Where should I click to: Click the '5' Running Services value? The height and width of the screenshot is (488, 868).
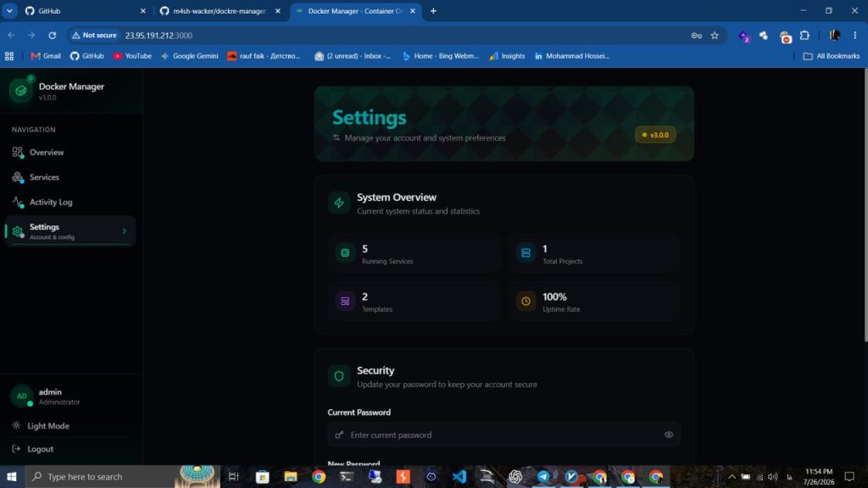pos(364,249)
